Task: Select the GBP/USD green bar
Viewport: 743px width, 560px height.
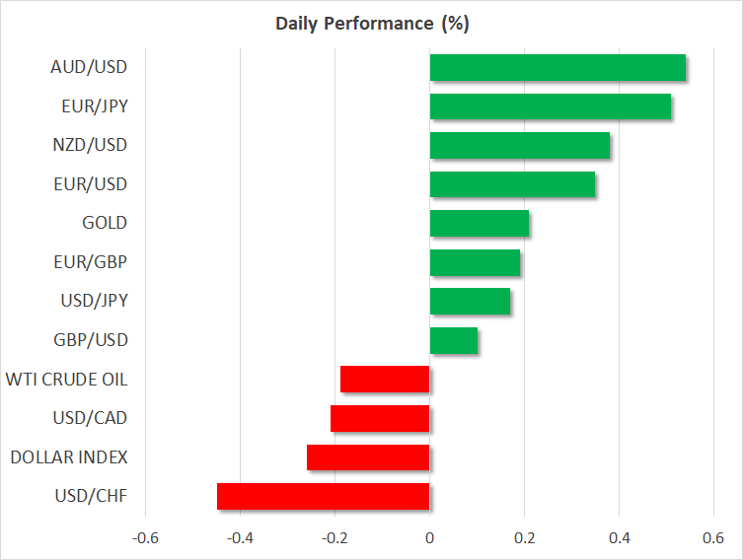Action: 454,340
